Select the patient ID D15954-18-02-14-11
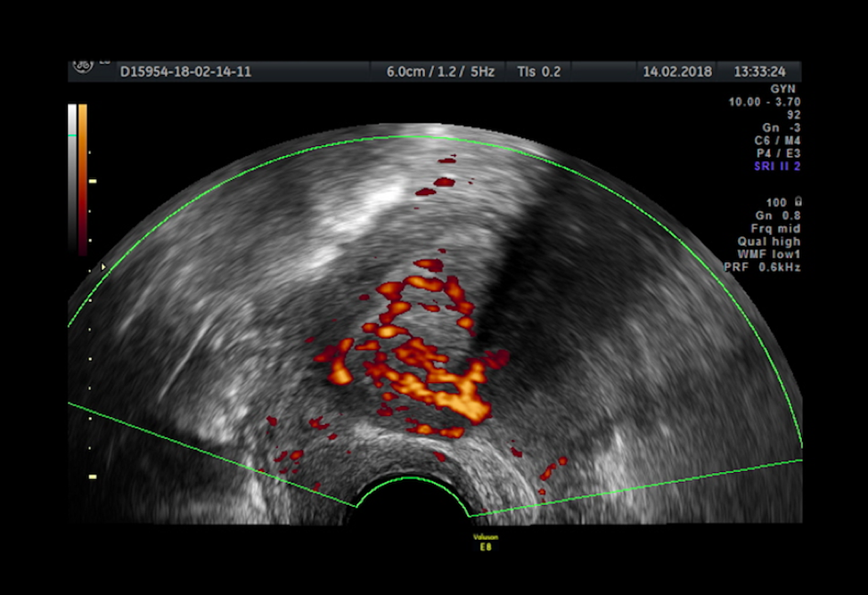Screen dimensions: 868x595 [x=185, y=72]
